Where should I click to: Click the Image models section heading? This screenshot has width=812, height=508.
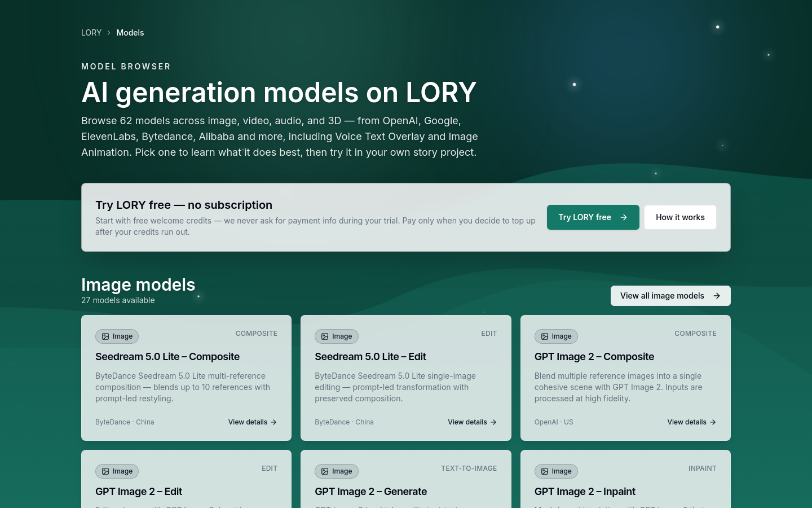point(138,284)
